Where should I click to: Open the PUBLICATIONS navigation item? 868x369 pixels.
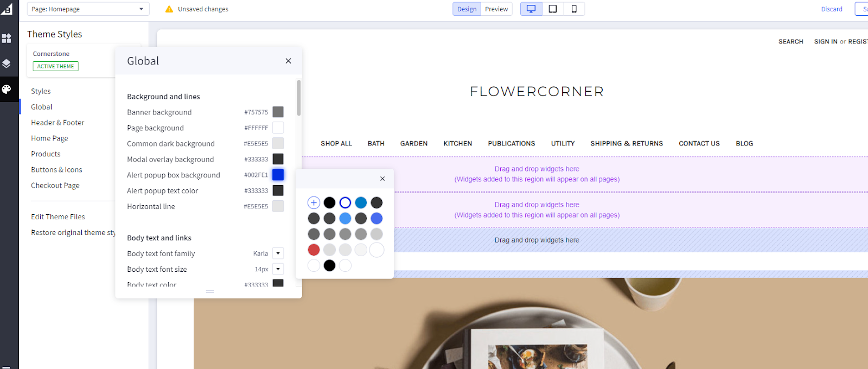[x=512, y=144]
